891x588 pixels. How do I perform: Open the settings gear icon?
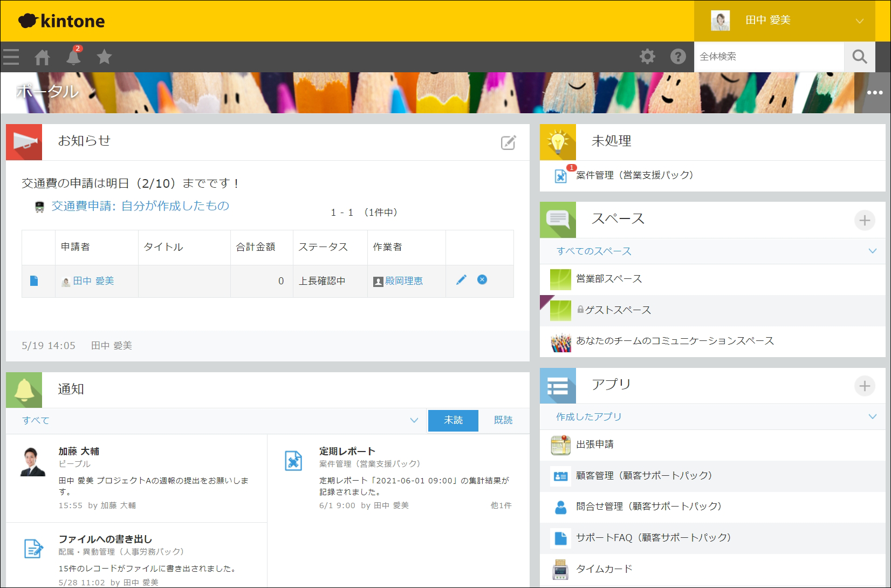pos(647,56)
